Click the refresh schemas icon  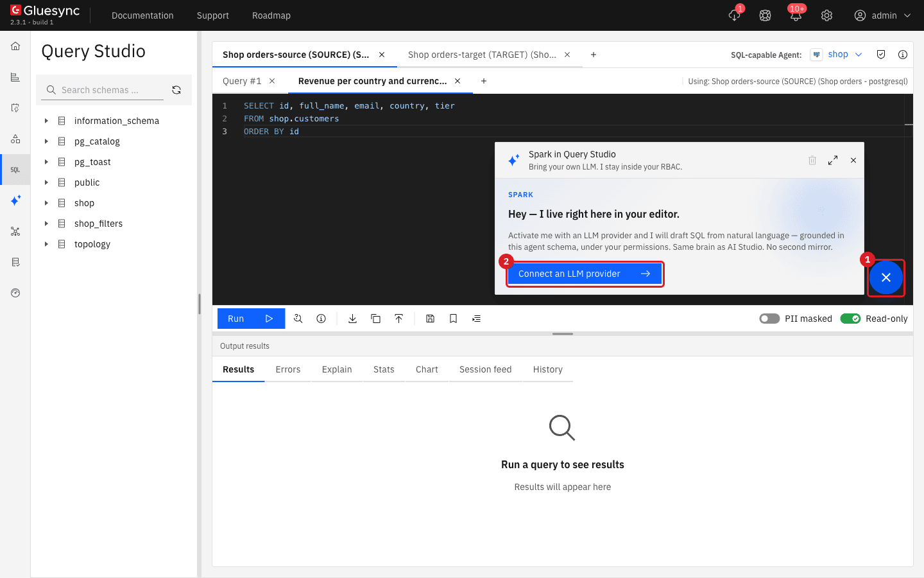176,90
